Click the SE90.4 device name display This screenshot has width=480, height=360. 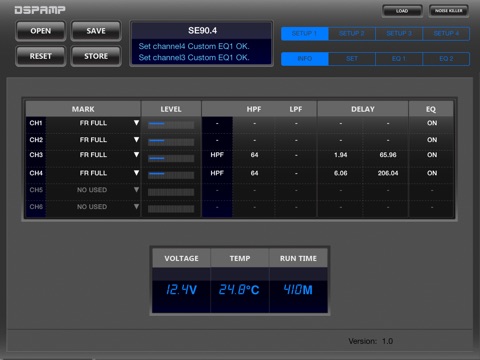click(202, 31)
